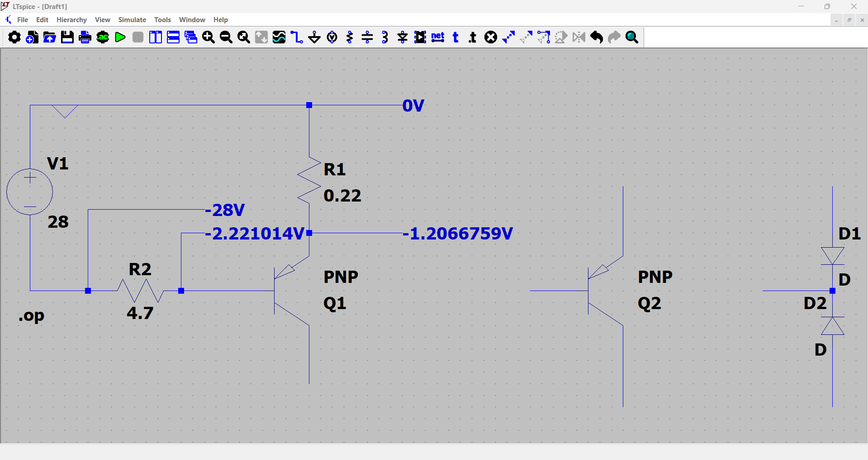
Task: Place an inductor component
Action: tap(385, 37)
